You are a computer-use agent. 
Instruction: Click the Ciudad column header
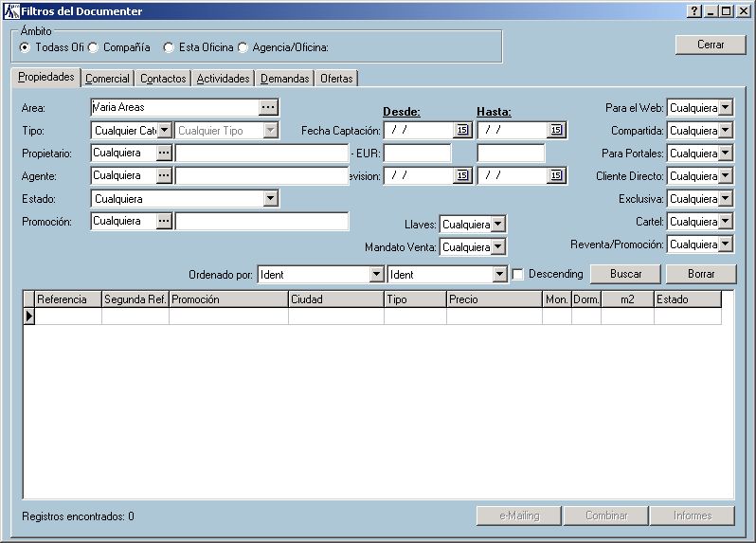tap(336, 299)
